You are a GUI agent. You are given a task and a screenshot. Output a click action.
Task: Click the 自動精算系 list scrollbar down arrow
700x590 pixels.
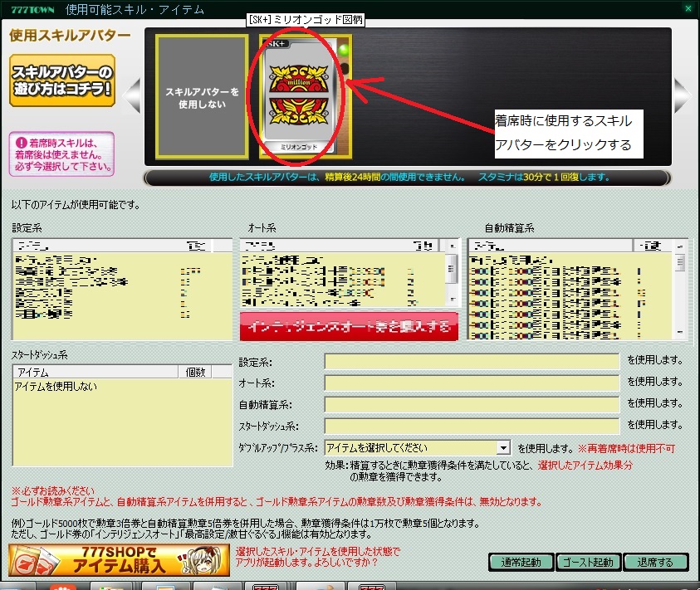[x=680, y=333]
